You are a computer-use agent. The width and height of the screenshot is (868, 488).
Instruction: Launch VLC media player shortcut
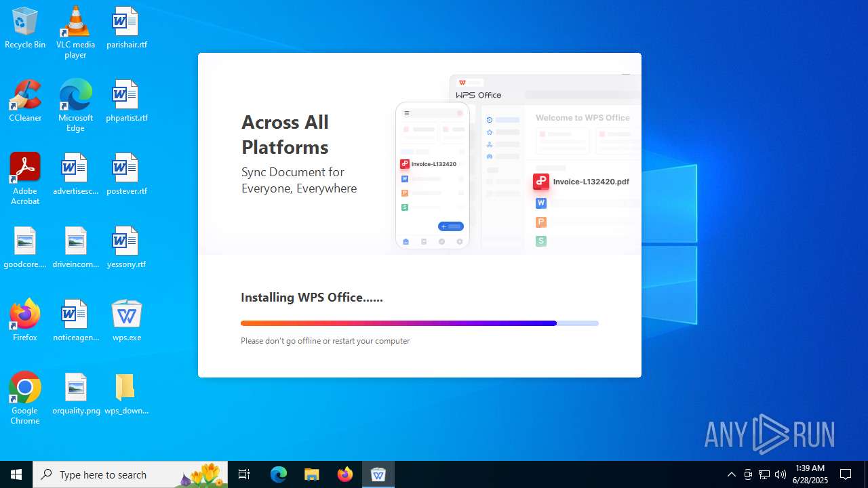coord(75,33)
